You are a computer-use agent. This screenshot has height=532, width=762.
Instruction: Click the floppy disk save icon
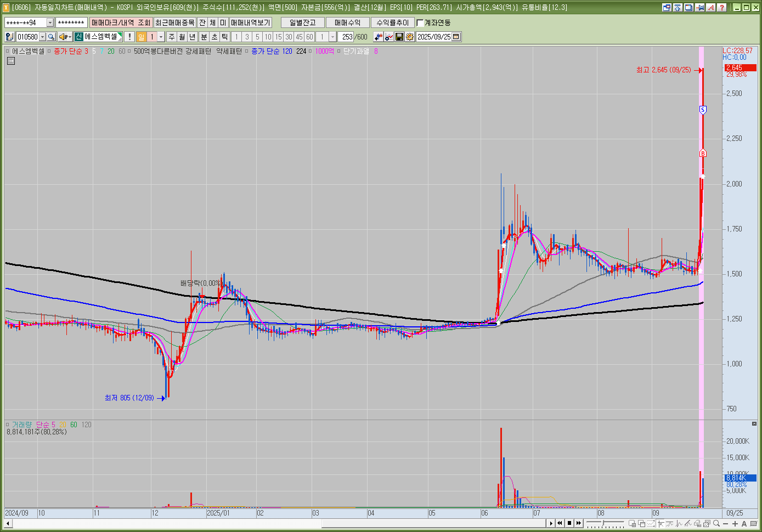pyautogui.click(x=399, y=37)
